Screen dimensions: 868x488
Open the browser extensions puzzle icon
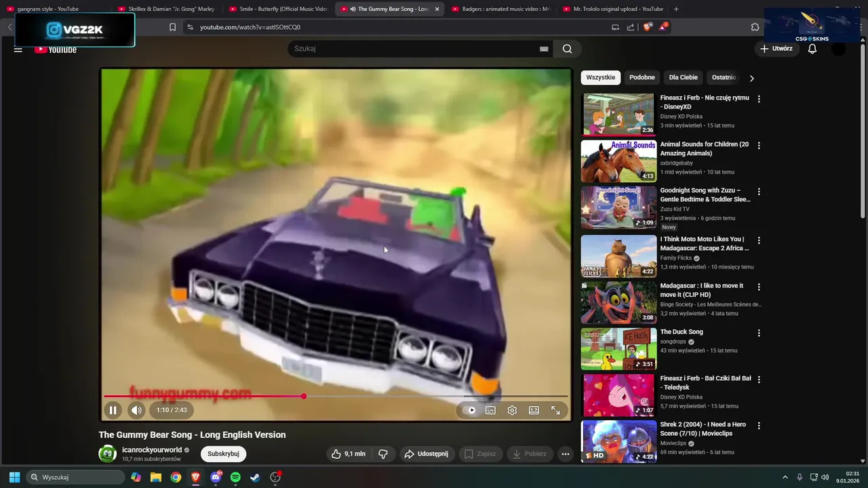click(755, 27)
